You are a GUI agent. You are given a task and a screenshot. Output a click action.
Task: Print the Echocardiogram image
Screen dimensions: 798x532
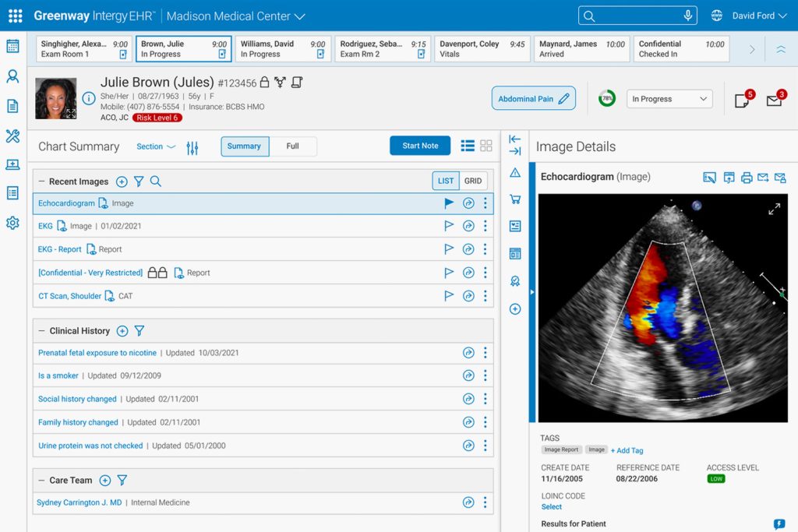pos(747,178)
